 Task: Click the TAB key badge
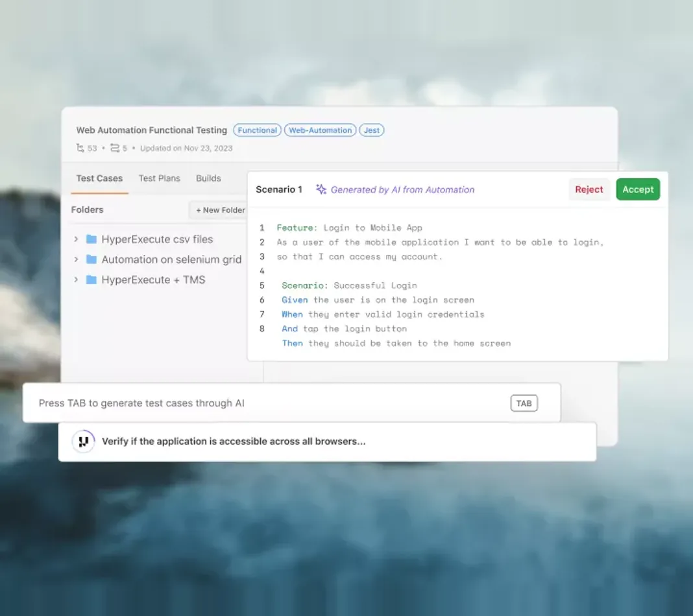524,403
